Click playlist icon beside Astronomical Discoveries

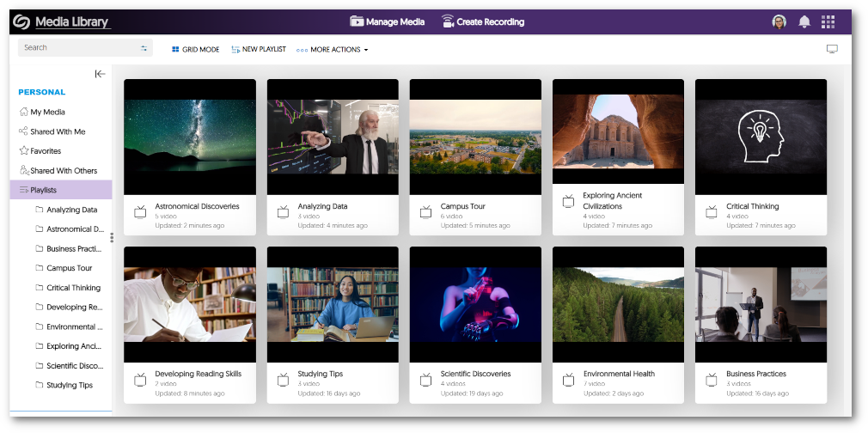141,212
